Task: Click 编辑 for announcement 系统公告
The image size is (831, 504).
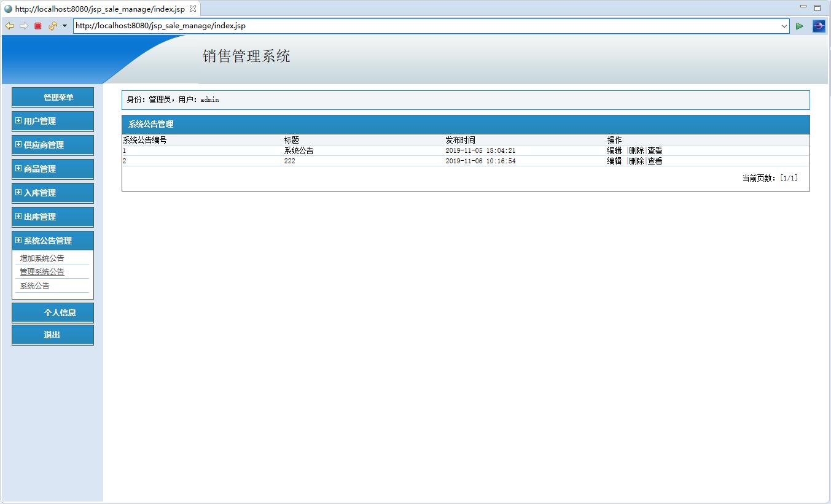Action: point(614,150)
